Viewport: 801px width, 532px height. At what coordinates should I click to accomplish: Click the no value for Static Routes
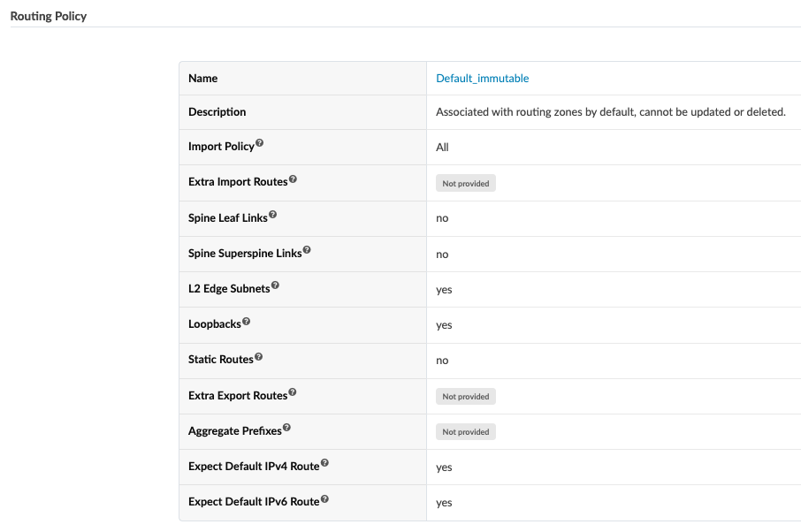[442, 361]
